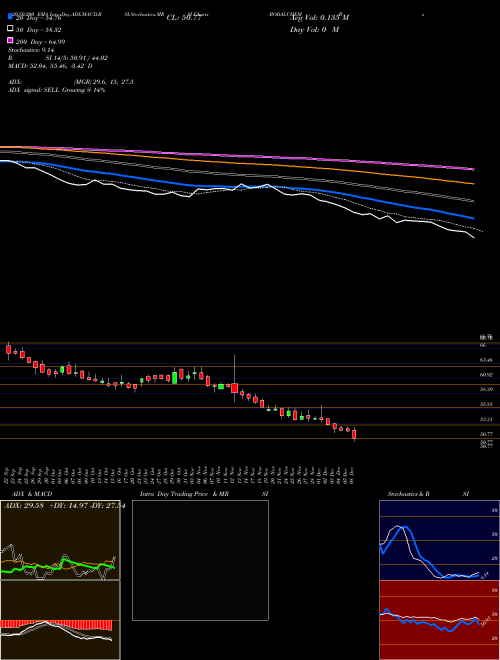The image size is (500, 660).
Task: Click the 'ADX signal: SELL Growing @ 14%' line
Action: (x=56, y=90)
